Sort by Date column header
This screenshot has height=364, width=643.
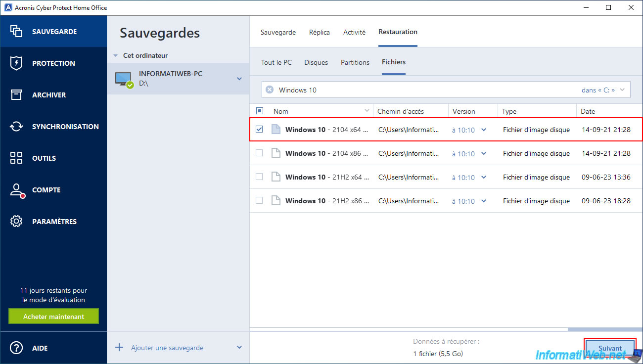(610, 111)
